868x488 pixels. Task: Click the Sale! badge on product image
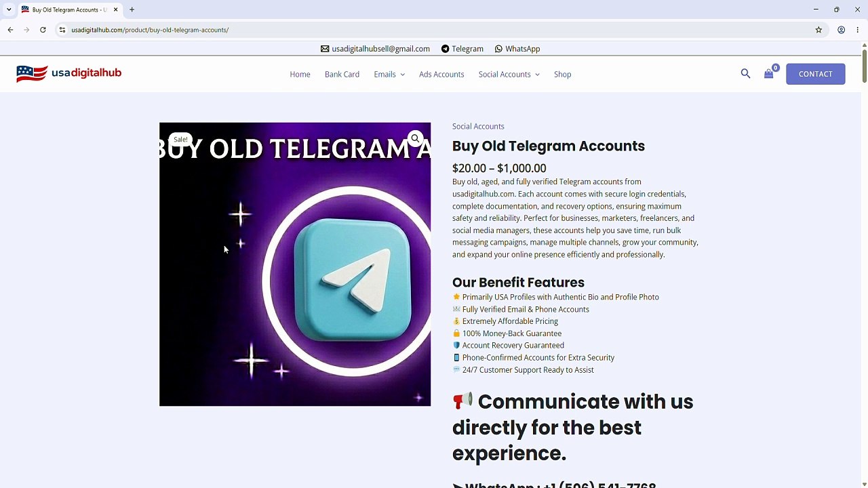(180, 140)
